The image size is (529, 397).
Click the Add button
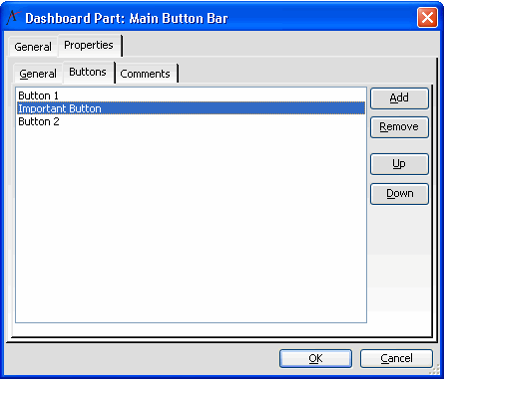[399, 98]
